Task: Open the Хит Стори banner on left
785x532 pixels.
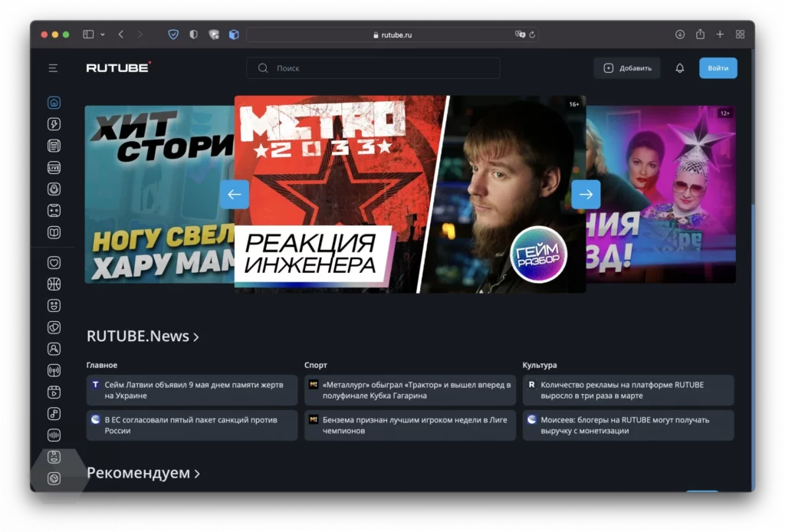Action: click(x=159, y=194)
